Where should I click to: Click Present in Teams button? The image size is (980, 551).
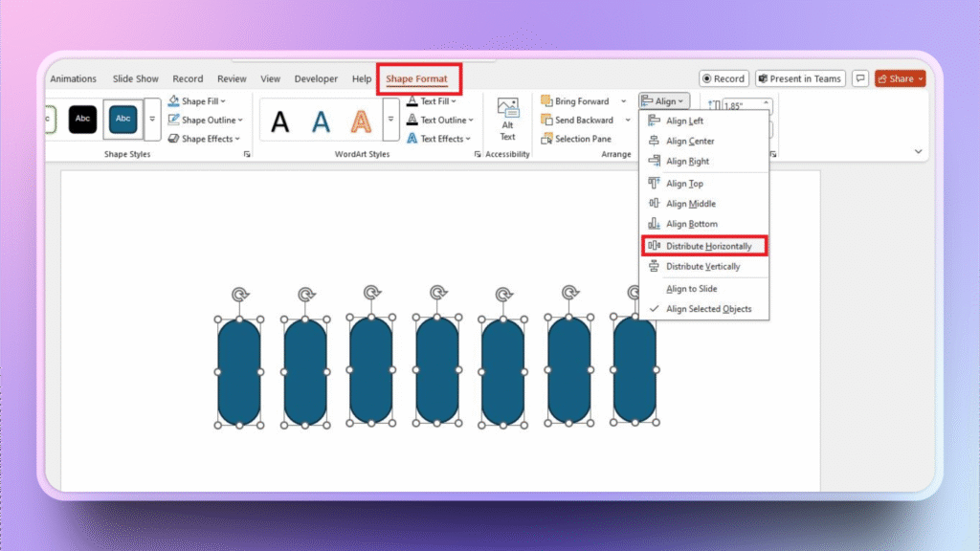[799, 79]
